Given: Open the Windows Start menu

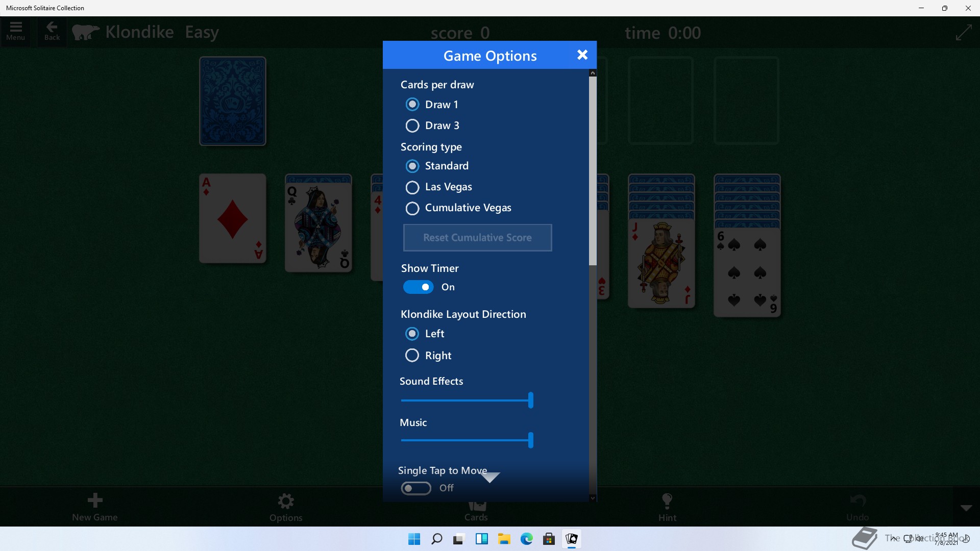Looking at the screenshot, I should [414, 539].
